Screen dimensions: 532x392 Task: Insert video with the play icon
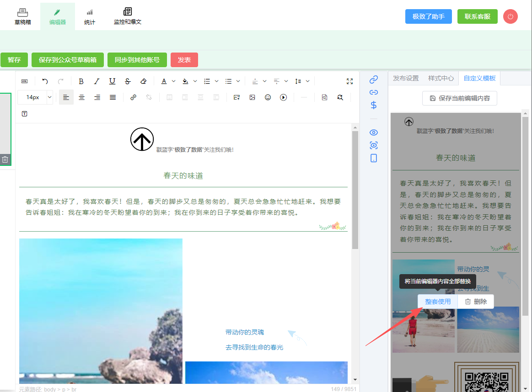(x=283, y=97)
